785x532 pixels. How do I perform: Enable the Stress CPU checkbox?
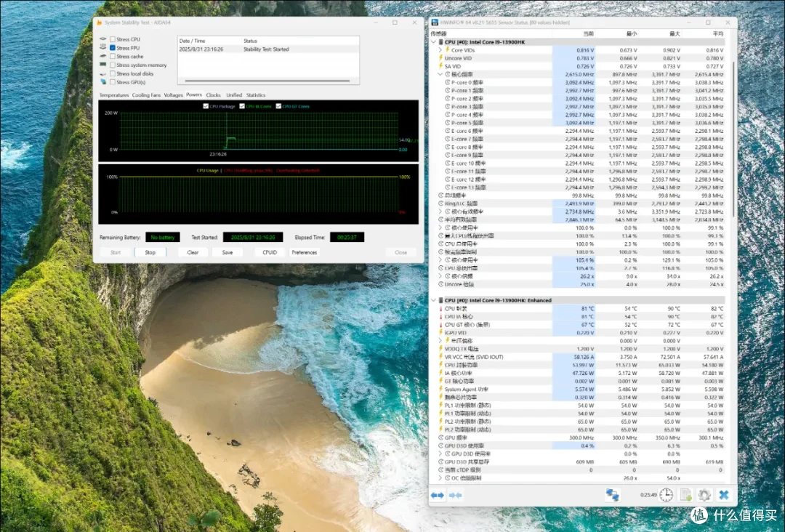(x=113, y=39)
